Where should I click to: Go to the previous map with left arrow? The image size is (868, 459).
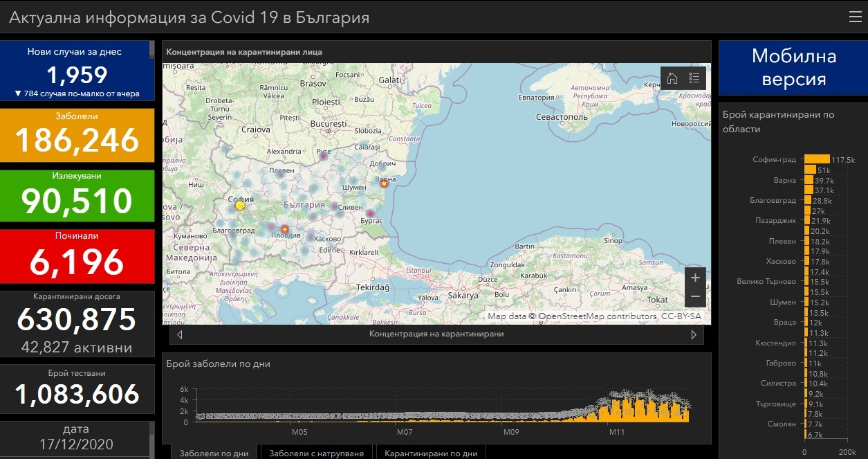click(x=180, y=334)
